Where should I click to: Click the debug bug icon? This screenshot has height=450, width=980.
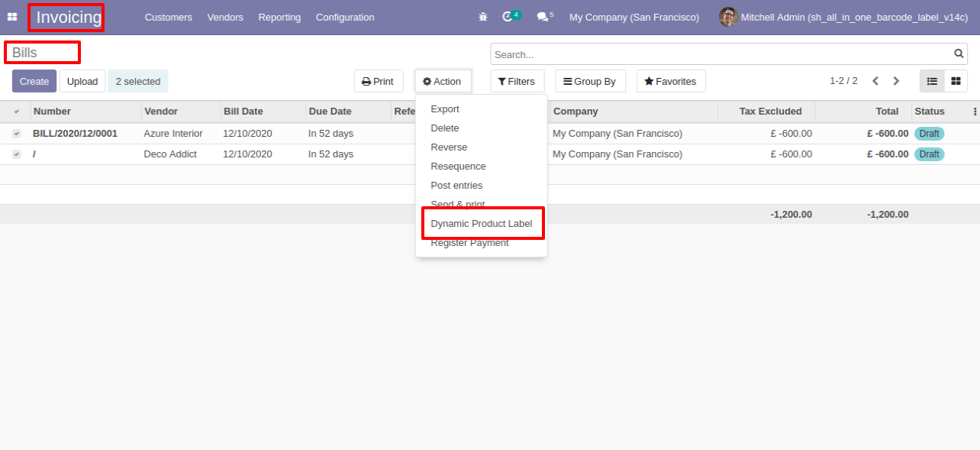(x=482, y=17)
